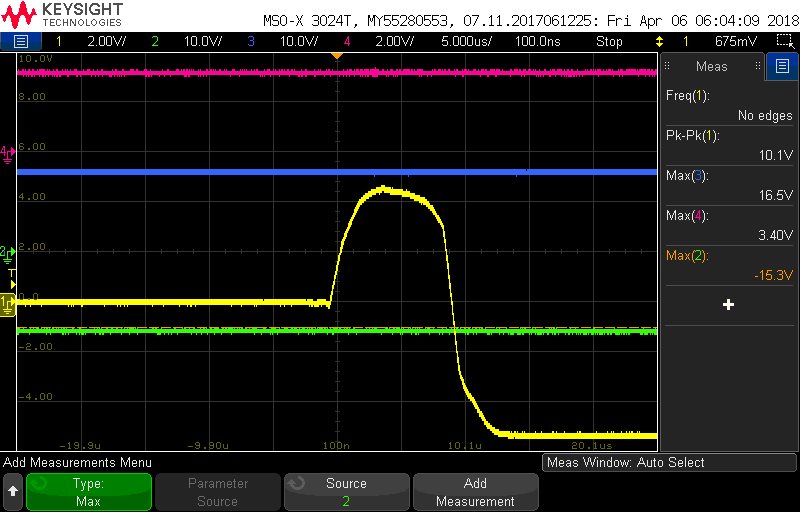Click the Stop run status
Viewport: 800px width, 512px height.
[609, 41]
